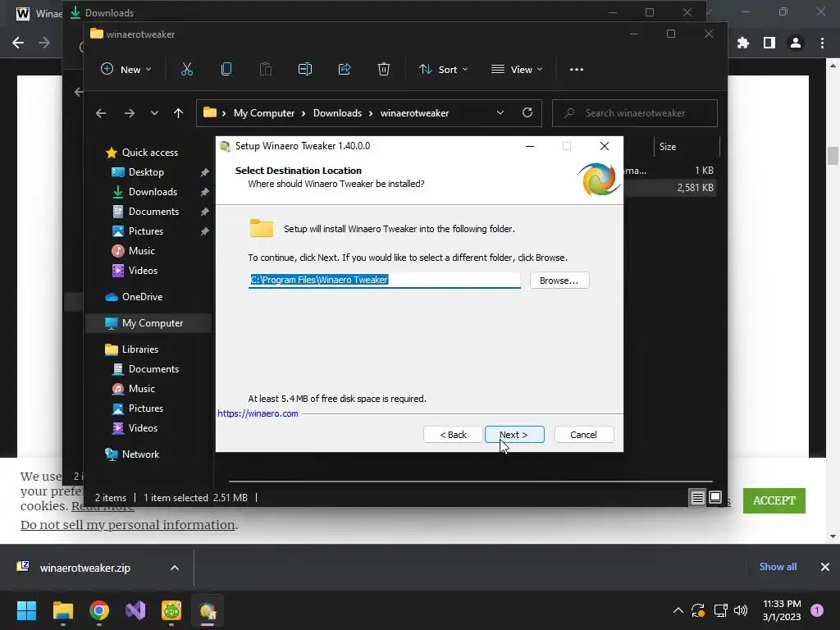Click the Paste clipboard icon in Explorer toolbar
The height and width of the screenshot is (630, 840).
coord(266,69)
